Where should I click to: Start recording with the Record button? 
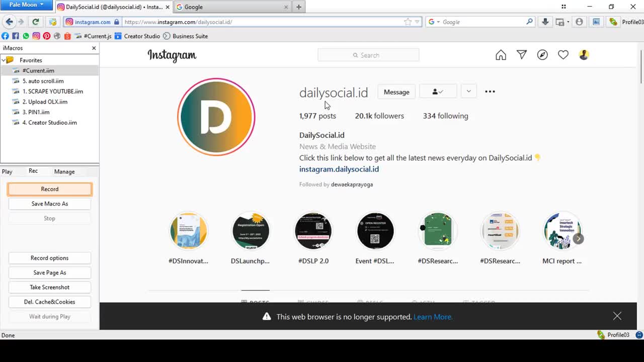pos(50,189)
